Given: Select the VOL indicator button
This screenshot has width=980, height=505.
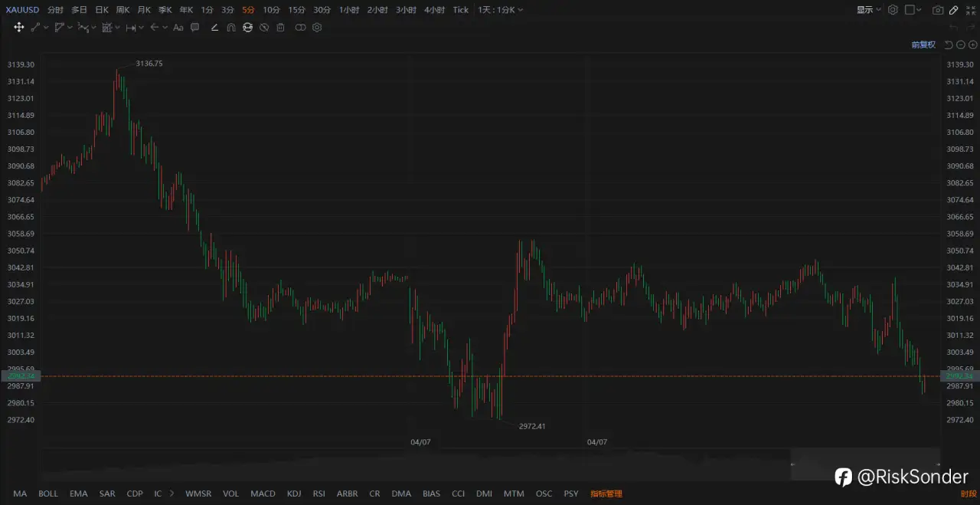Looking at the screenshot, I should [x=230, y=494].
